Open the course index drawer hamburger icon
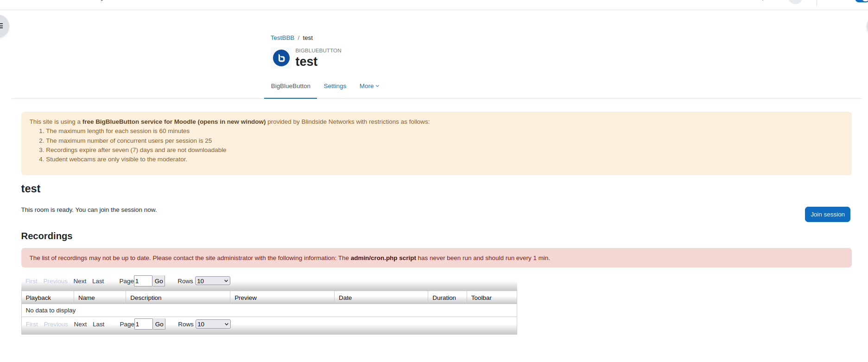The width and height of the screenshot is (868, 362). pyautogui.click(x=2, y=26)
